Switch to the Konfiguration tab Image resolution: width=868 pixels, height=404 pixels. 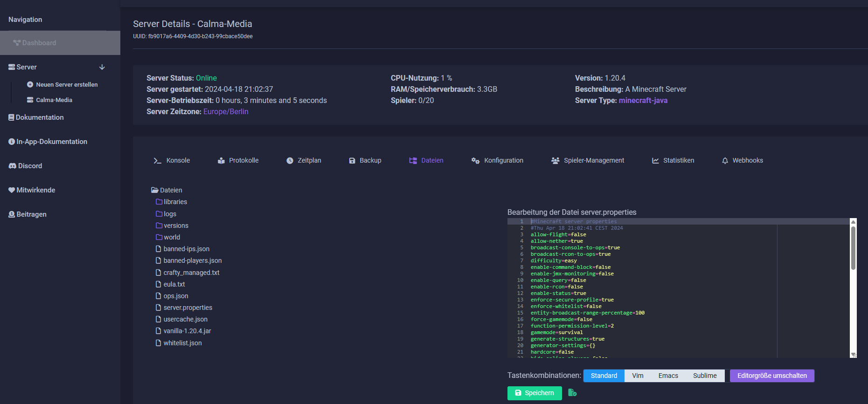click(x=497, y=160)
